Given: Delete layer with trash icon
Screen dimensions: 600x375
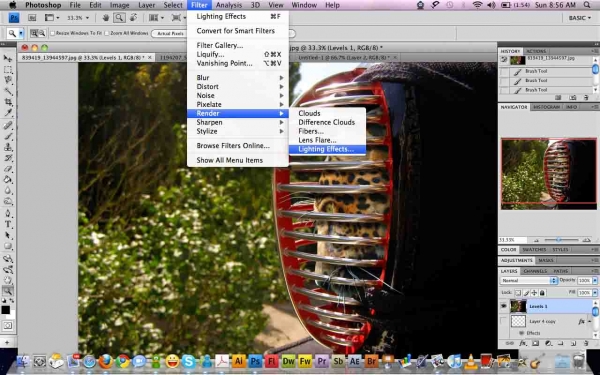Looking at the screenshot, I should click(586, 344).
